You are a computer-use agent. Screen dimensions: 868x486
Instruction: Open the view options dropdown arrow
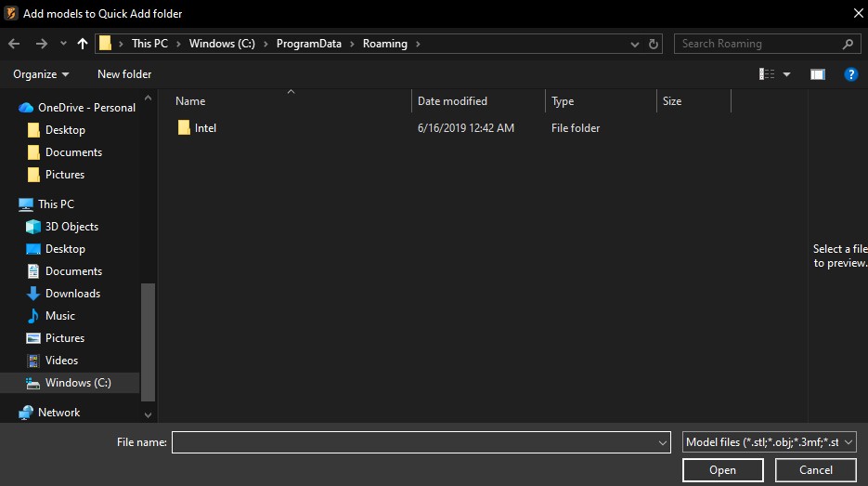pyautogui.click(x=786, y=74)
